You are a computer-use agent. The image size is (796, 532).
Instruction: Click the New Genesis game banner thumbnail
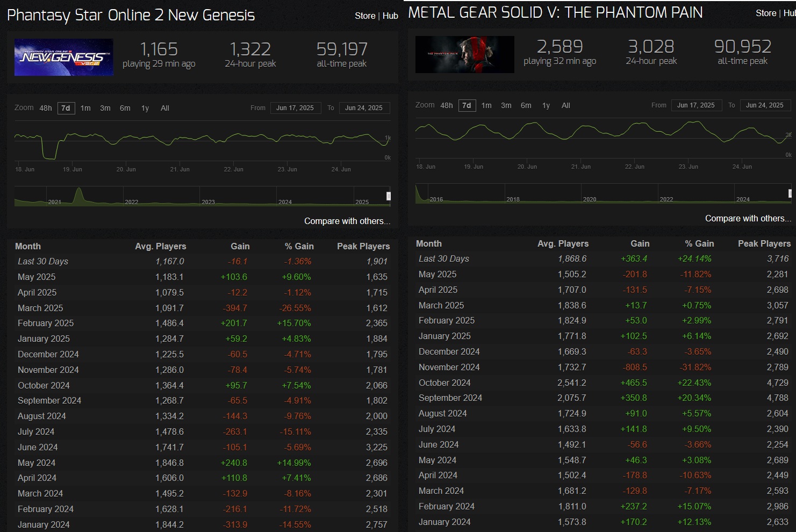pos(64,57)
